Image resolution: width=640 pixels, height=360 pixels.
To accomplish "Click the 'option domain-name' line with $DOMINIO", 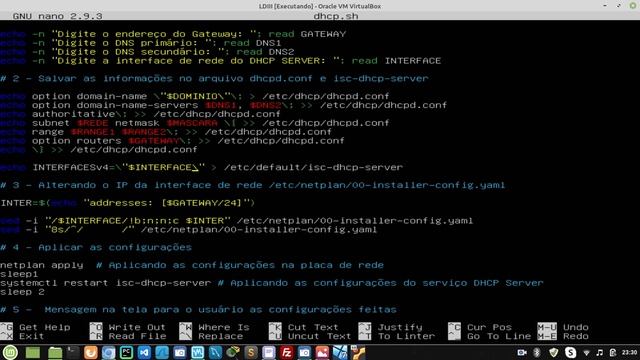I will coord(195,96).
